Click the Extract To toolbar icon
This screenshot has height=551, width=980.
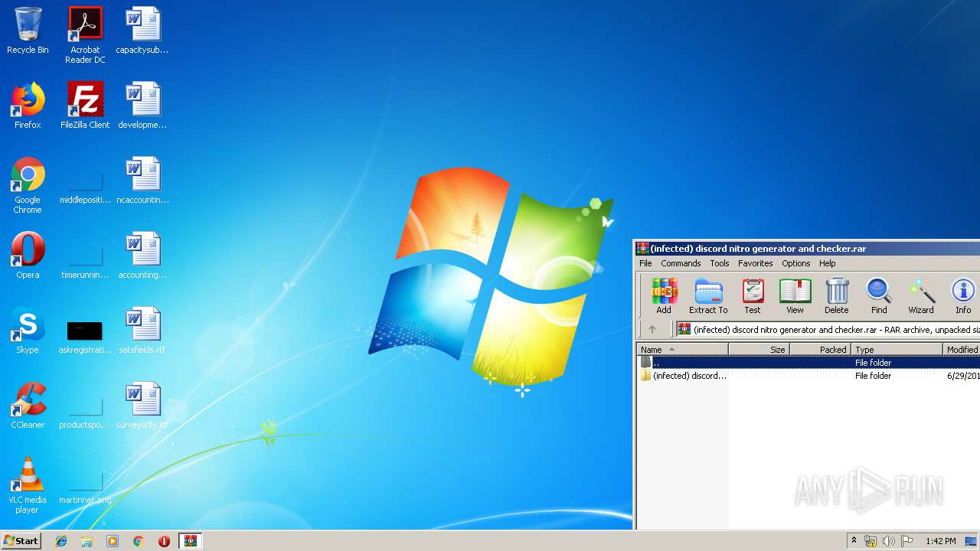[708, 296]
